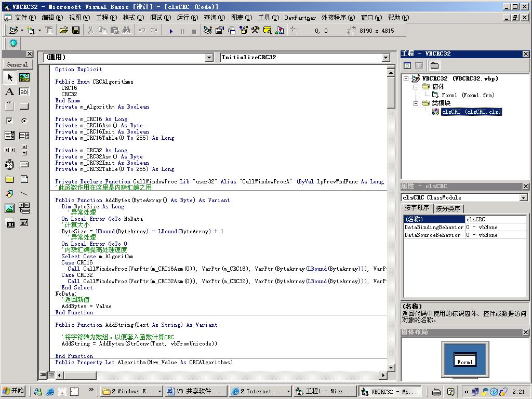Click the End stop toolbar button
Viewport: 532px width, 399px height.
tap(194, 31)
